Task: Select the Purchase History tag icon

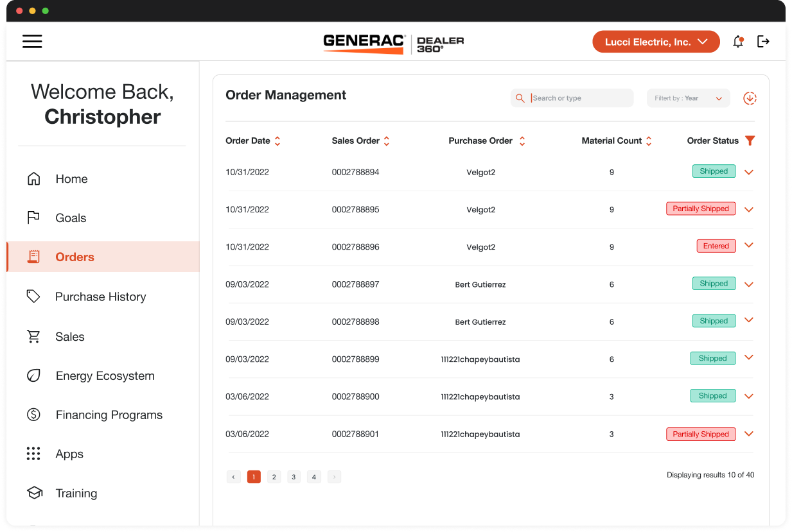Action: tap(33, 296)
